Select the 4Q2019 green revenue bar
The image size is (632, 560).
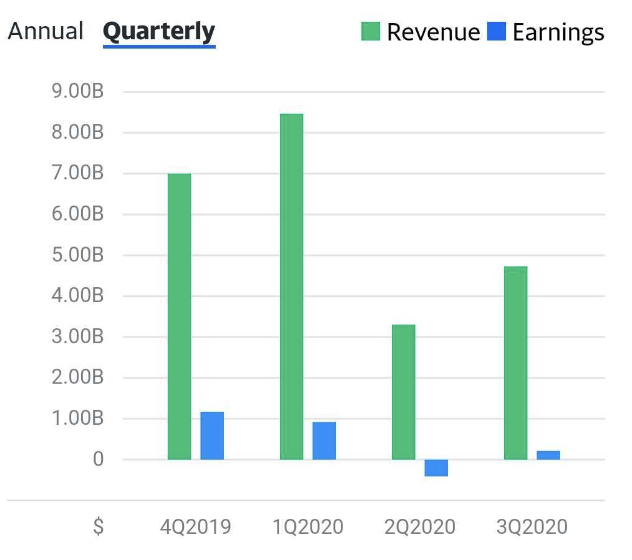pyautogui.click(x=180, y=317)
